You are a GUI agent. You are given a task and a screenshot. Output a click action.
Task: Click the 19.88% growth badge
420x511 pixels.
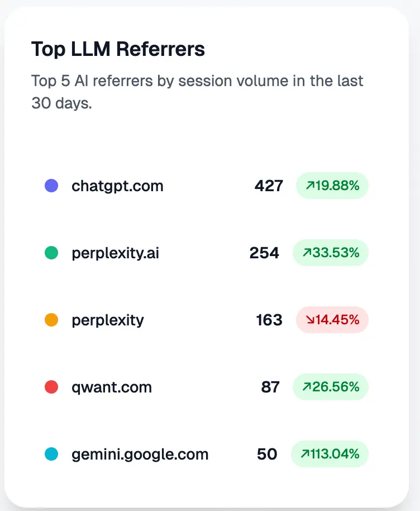click(332, 186)
